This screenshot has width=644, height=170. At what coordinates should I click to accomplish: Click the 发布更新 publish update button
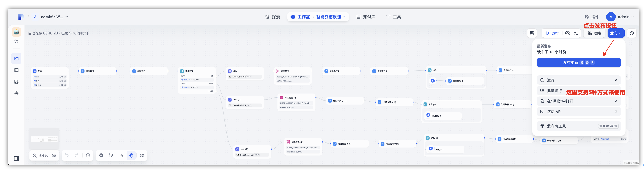[579, 62]
